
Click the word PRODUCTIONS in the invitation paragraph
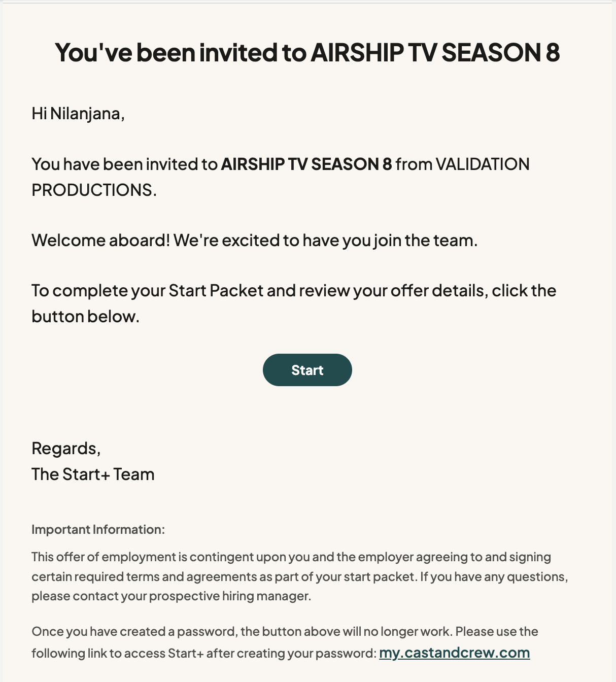pyautogui.click(x=94, y=190)
